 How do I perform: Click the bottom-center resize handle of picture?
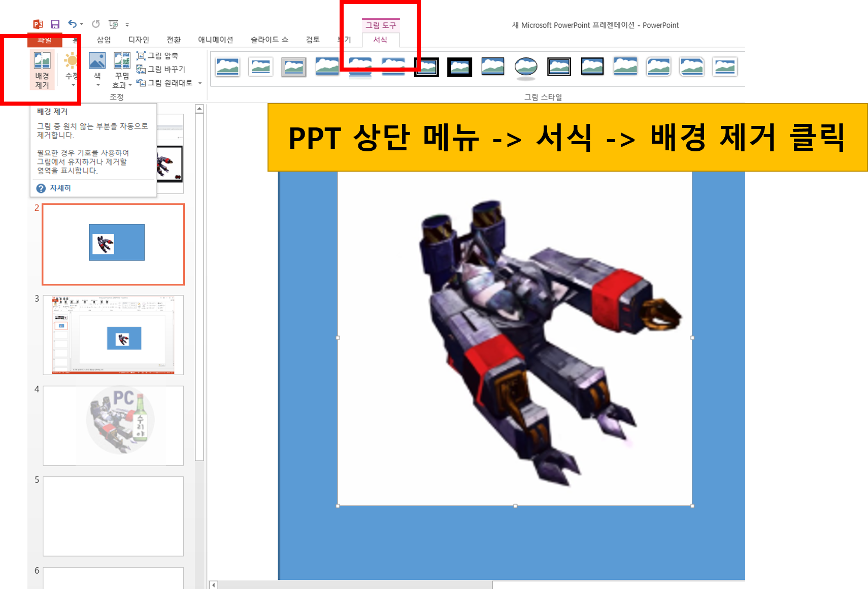[515, 506]
